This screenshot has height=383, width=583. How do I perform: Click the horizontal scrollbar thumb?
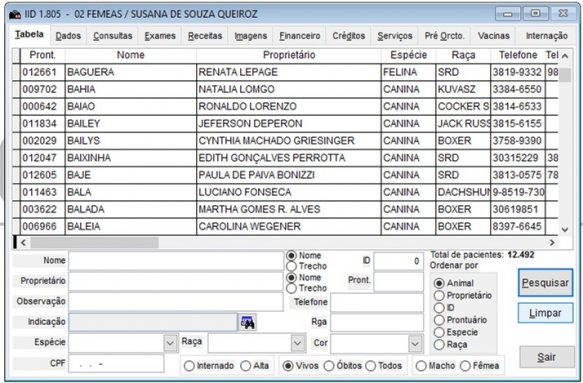(x=94, y=242)
